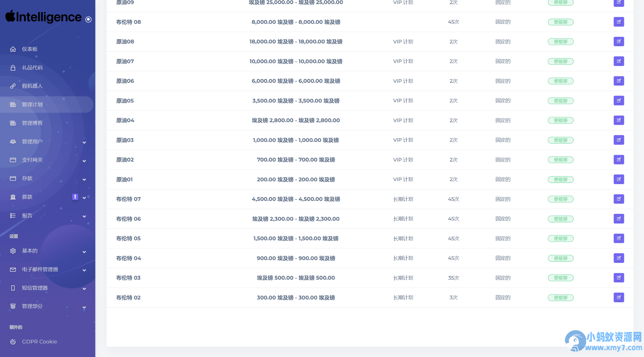644x357 pixels.
Task: Click GDPR Cookie icon in sidebar
Action: coord(13,342)
